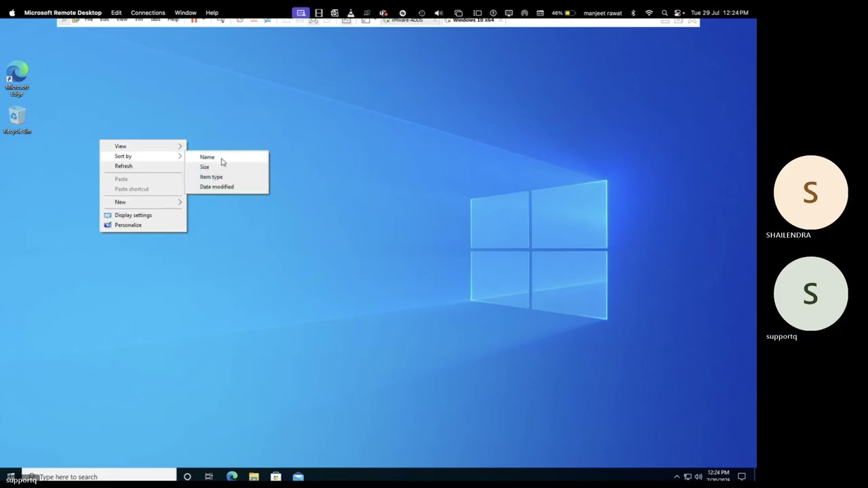Open Microsoft Edge desktop shortcut
Screen dimensions: 868x488
tap(17, 79)
